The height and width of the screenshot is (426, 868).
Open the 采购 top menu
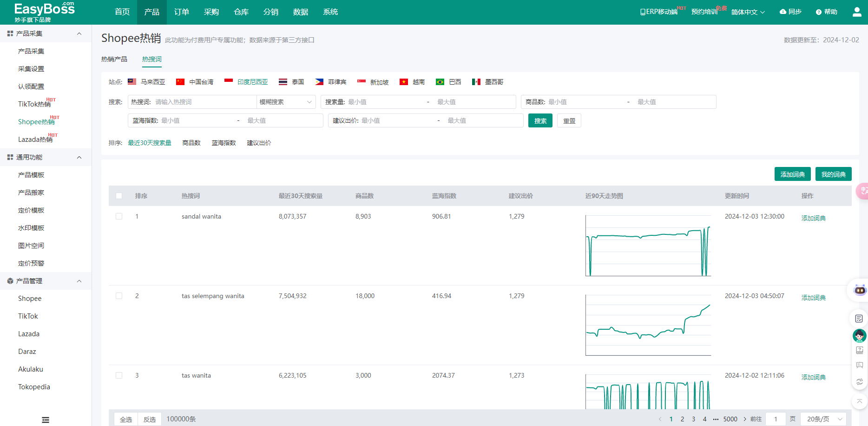[211, 12]
